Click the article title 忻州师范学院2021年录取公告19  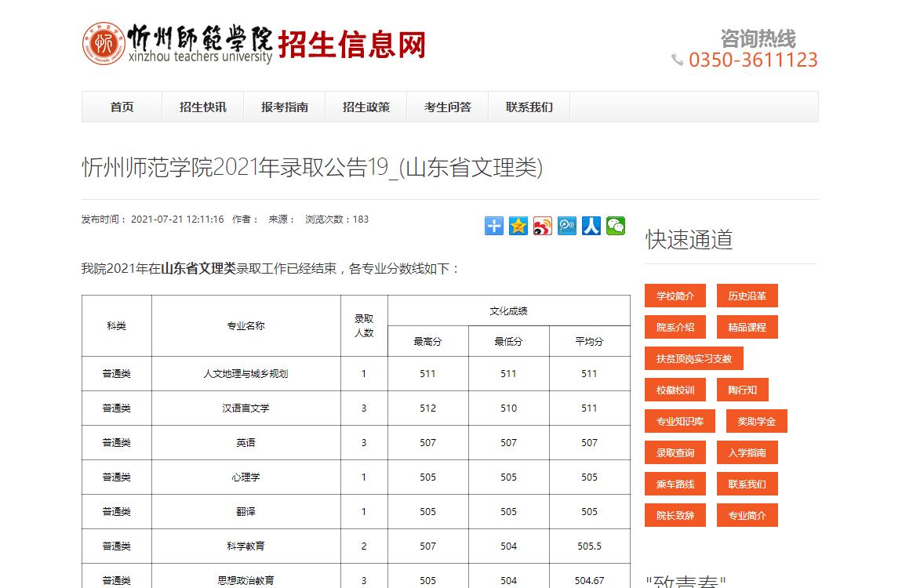[312, 167]
